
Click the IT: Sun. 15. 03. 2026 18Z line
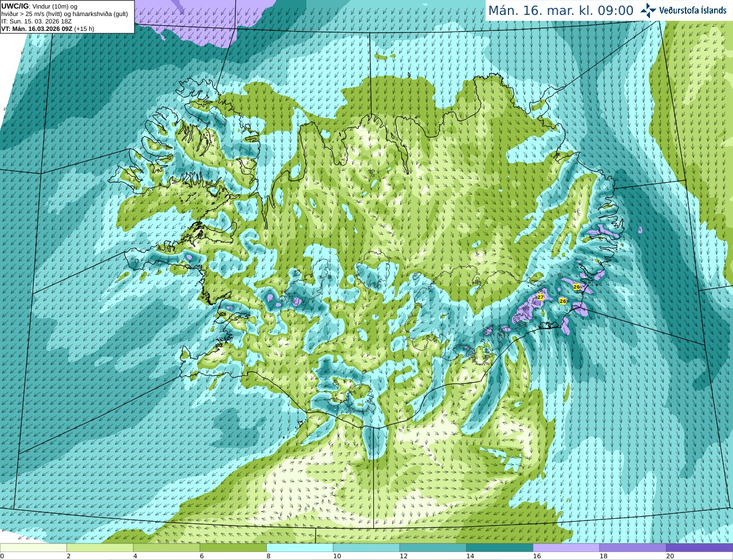pos(36,21)
